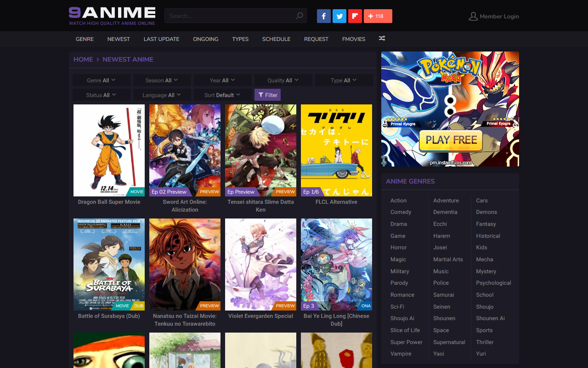Click the random shuffle icon in navbar
The height and width of the screenshot is (368, 588).
(x=382, y=39)
